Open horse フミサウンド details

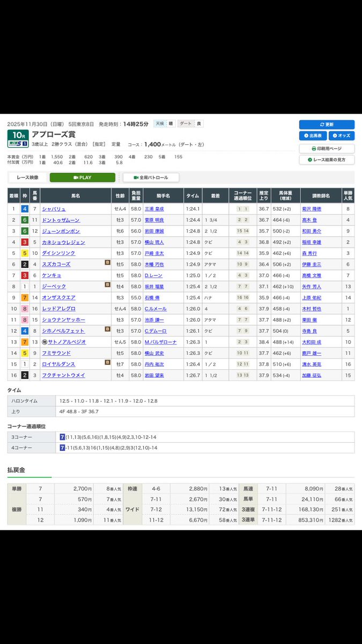tap(56, 353)
